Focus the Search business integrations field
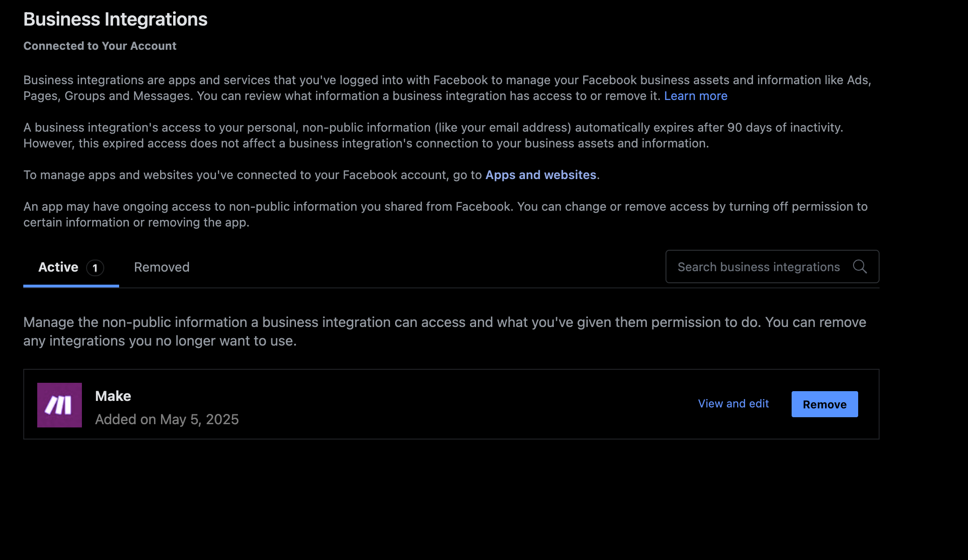The image size is (968, 560). click(x=772, y=267)
